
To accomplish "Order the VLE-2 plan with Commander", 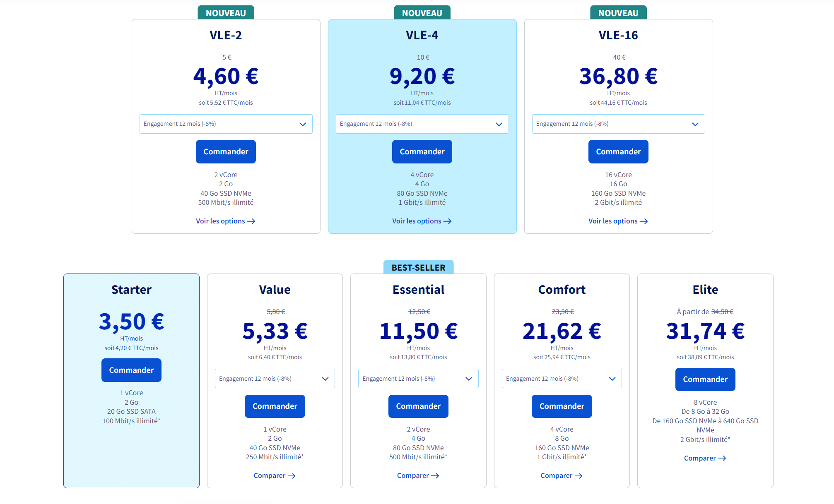I will coord(226,151).
